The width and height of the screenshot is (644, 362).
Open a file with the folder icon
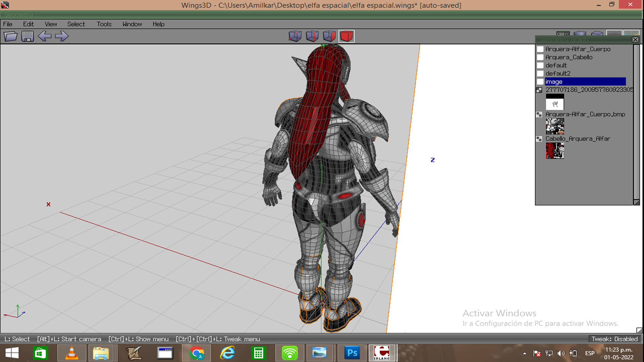pyautogui.click(x=10, y=36)
